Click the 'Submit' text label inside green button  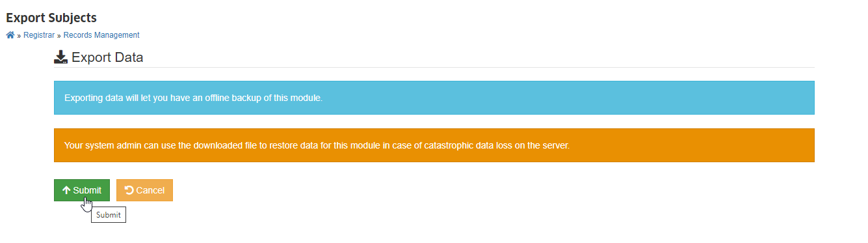click(87, 190)
